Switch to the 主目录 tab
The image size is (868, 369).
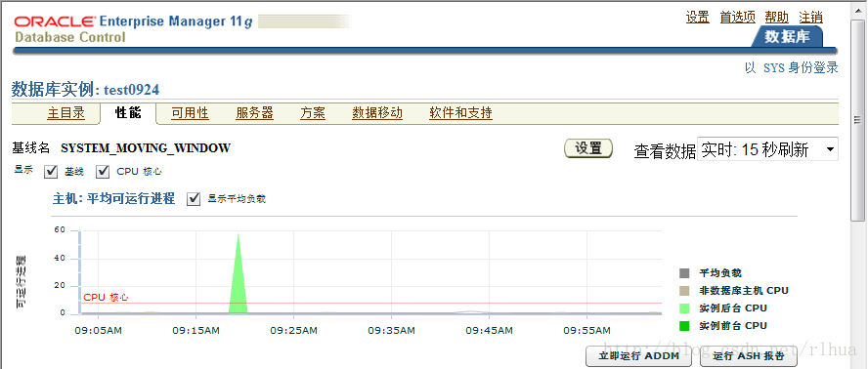tap(65, 113)
